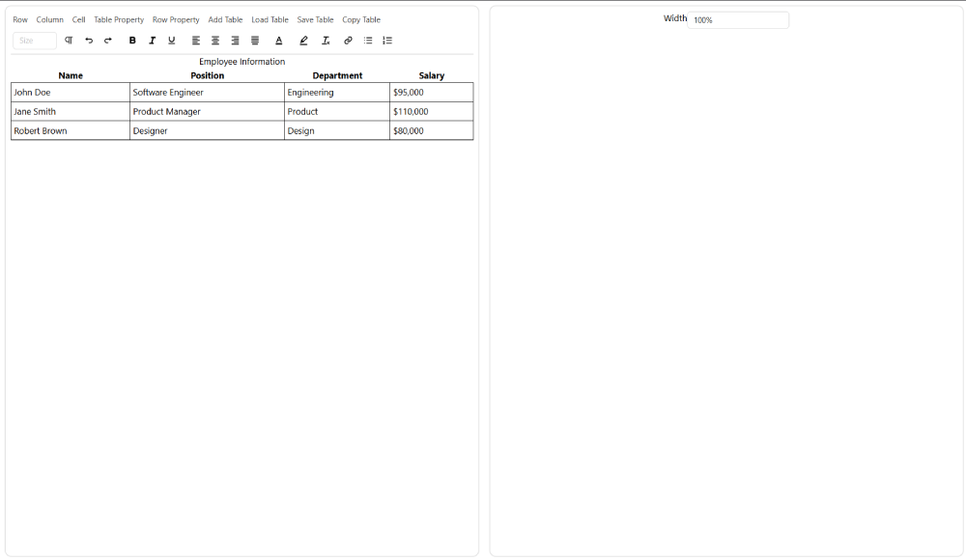966x560 pixels.
Task: Click the Width input showing 100%
Action: pos(738,19)
